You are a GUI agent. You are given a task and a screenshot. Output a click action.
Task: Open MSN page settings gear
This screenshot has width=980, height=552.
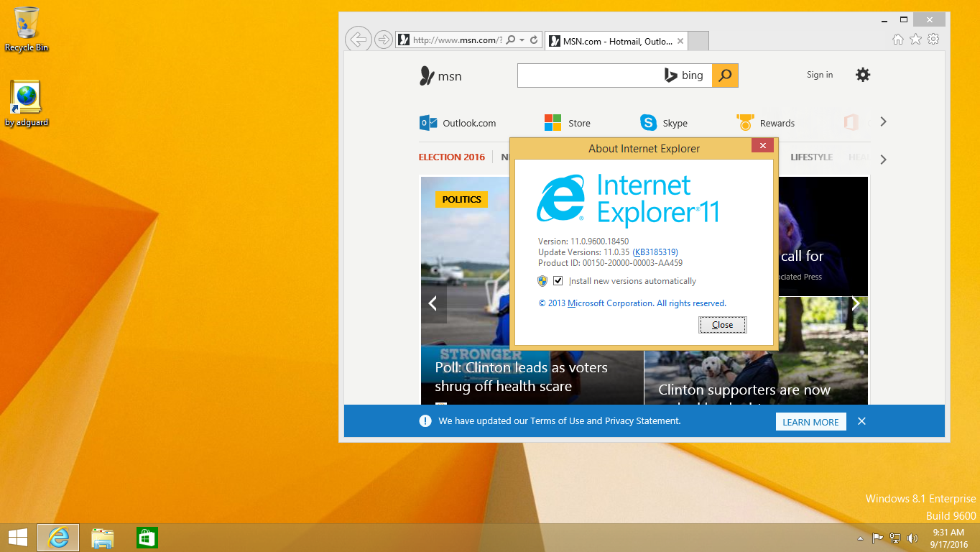pos(863,75)
